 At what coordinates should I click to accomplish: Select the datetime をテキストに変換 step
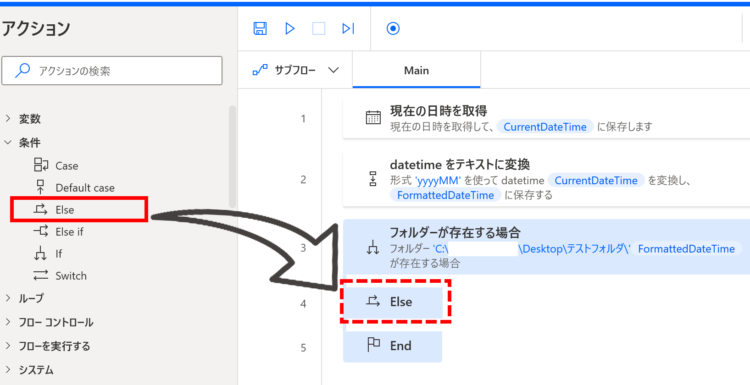click(x=546, y=179)
